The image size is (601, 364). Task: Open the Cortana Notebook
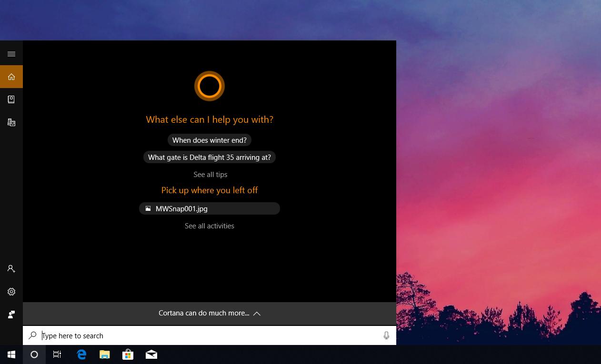coord(11,99)
